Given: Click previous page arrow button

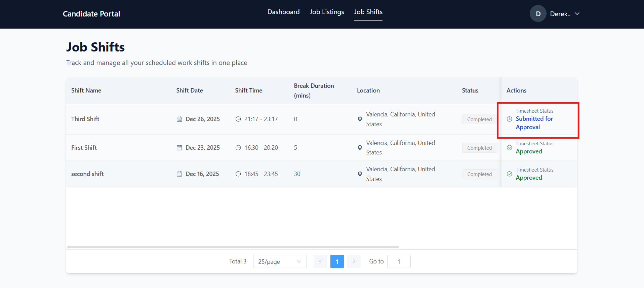Looking at the screenshot, I should (320, 261).
